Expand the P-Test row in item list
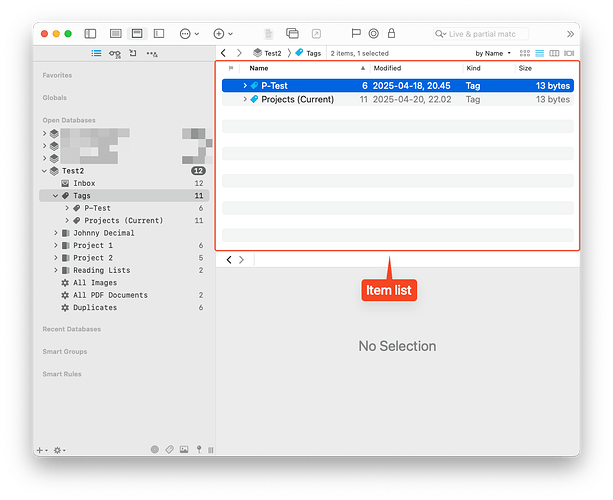613x500 pixels. [245, 85]
